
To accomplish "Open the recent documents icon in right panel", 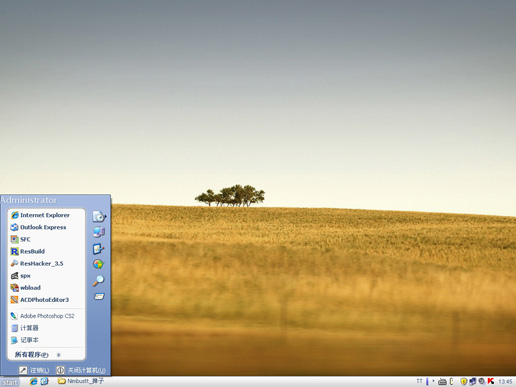I will 99,217.
